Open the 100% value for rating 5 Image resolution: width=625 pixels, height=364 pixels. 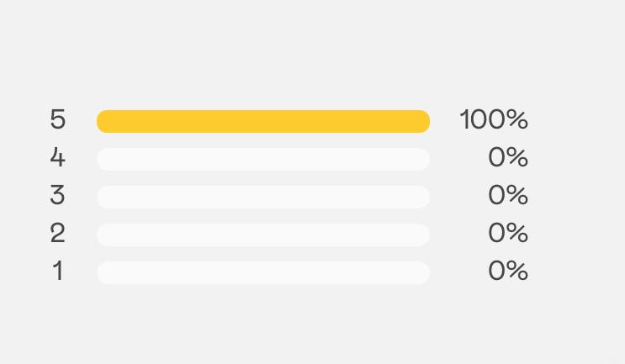pyautogui.click(x=494, y=120)
